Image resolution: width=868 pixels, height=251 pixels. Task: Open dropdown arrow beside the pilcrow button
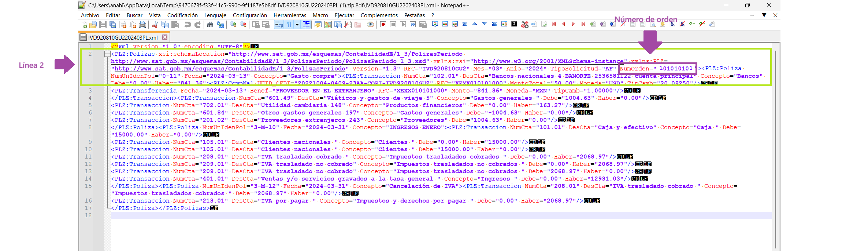(297, 25)
